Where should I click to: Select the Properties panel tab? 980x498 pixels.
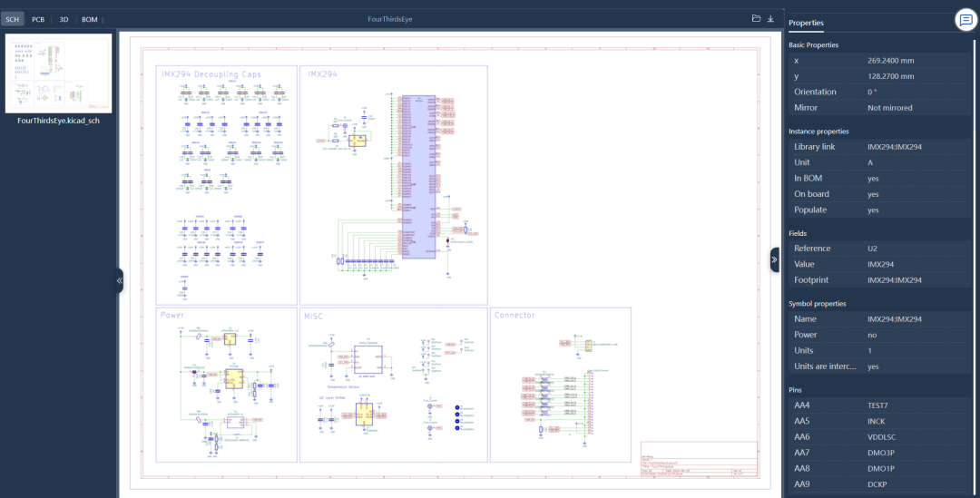coord(807,23)
